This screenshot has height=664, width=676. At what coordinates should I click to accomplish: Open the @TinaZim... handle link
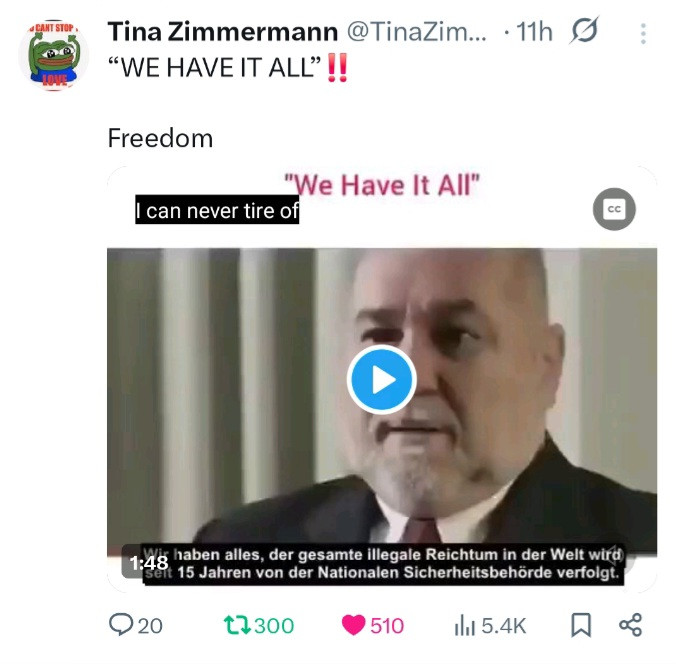tap(417, 32)
